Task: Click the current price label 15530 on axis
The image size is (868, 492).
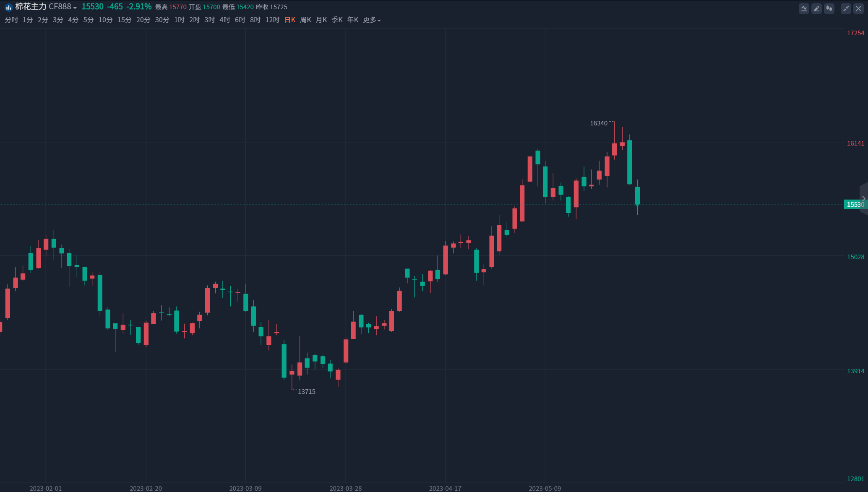Action: click(855, 205)
